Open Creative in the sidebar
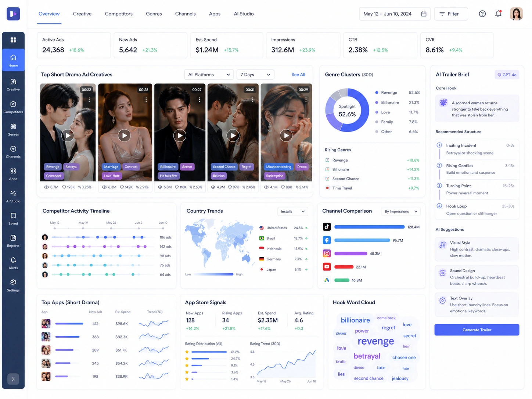 (x=13, y=85)
